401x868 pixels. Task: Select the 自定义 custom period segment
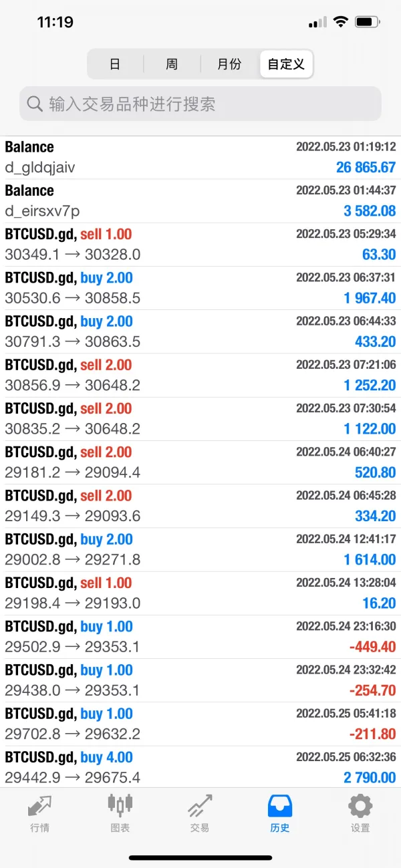click(286, 65)
